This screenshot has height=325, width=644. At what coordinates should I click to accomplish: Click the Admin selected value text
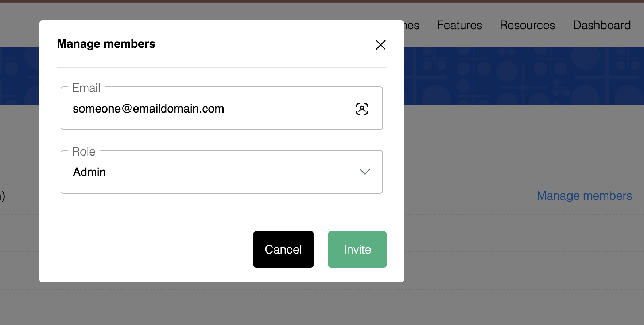(89, 172)
